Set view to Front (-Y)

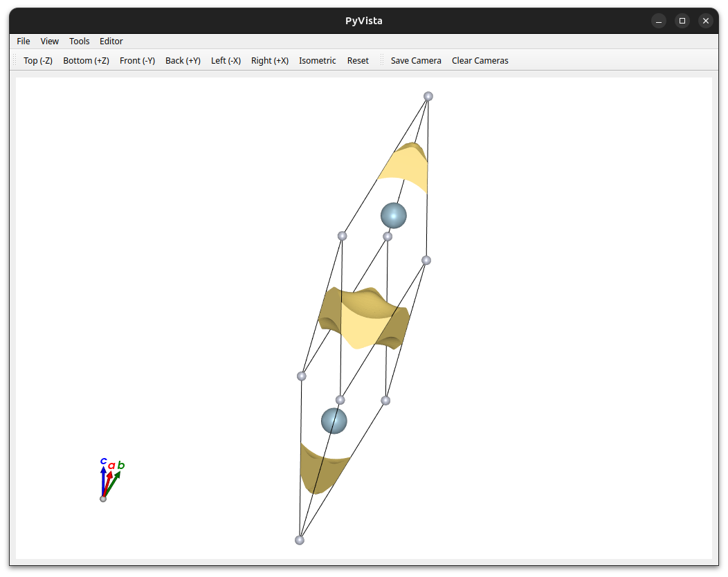coord(137,60)
